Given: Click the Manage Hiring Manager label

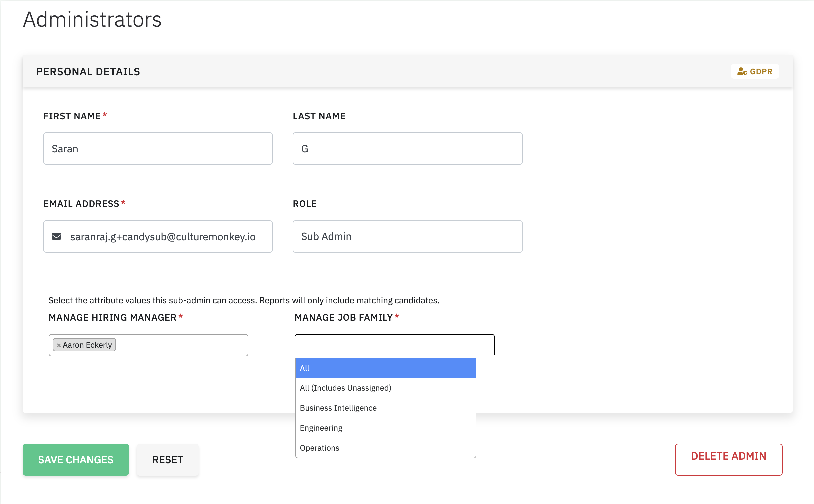Looking at the screenshot, I should tap(112, 317).
